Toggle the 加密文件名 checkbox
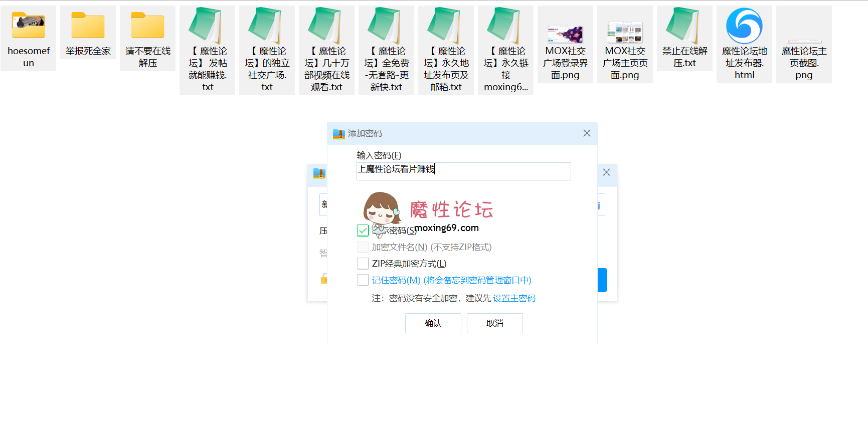 click(x=363, y=247)
